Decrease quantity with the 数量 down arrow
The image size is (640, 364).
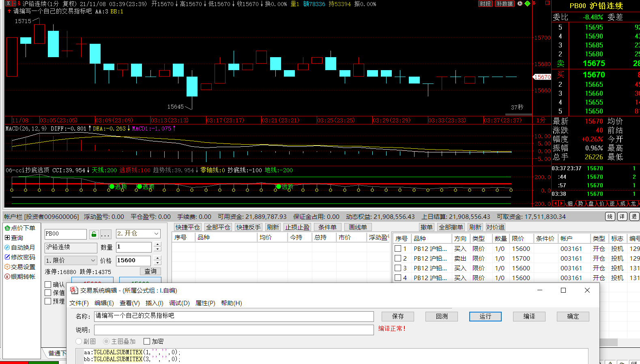pyautogui.click(x=158, y=249)
